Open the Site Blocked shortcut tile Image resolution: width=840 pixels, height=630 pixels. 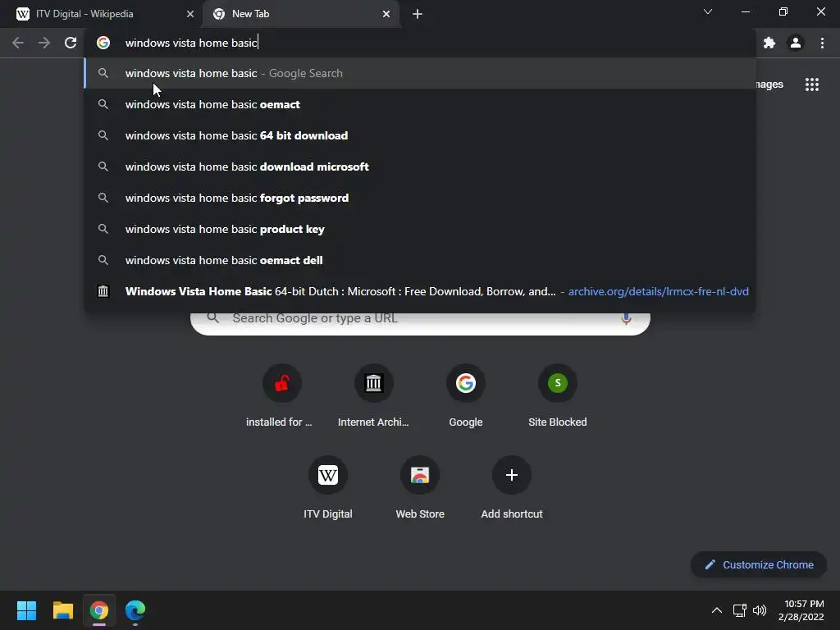click(557, 396)
